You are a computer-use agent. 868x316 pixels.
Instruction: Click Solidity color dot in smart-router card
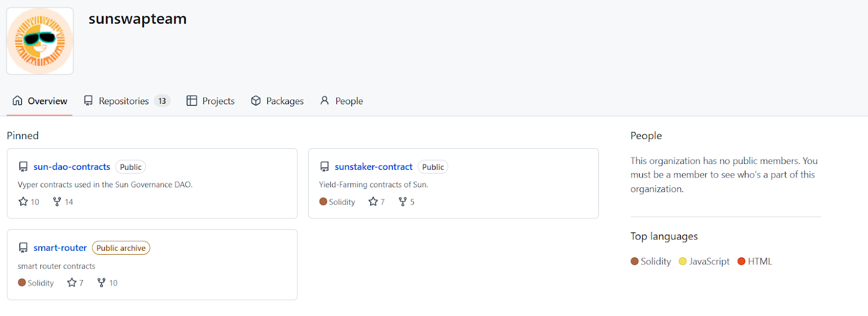[x=22, y=282]
